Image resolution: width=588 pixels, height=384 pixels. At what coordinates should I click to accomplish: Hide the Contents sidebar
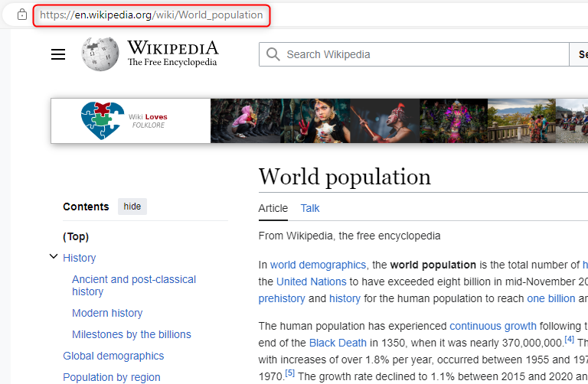(132, 207)
